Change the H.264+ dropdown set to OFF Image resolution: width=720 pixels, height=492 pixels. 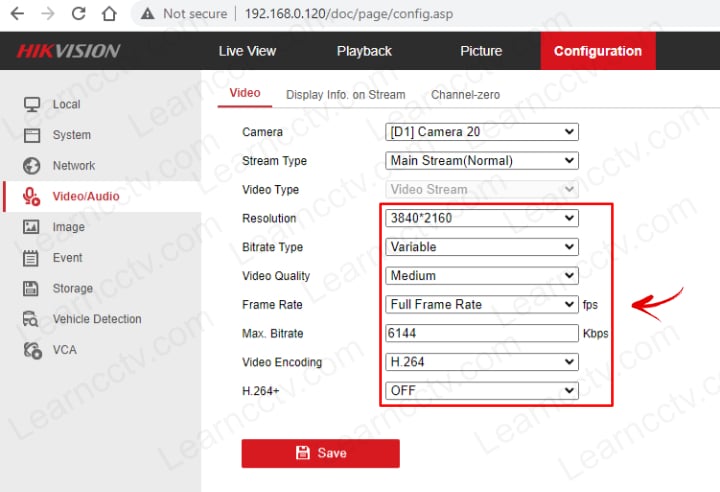482,391
